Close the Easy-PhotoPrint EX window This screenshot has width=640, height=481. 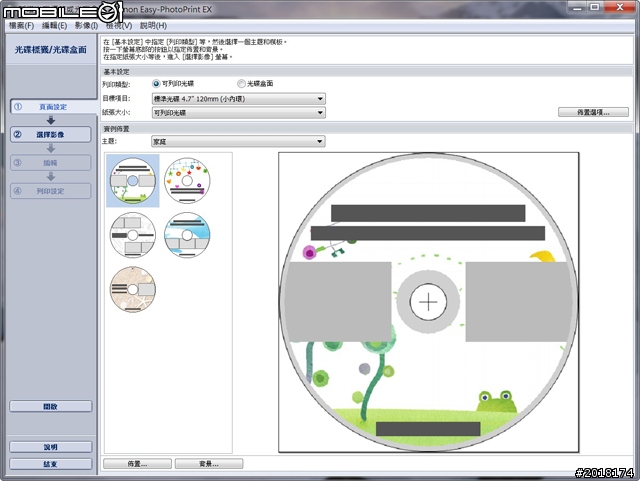[x=620, y=7]
